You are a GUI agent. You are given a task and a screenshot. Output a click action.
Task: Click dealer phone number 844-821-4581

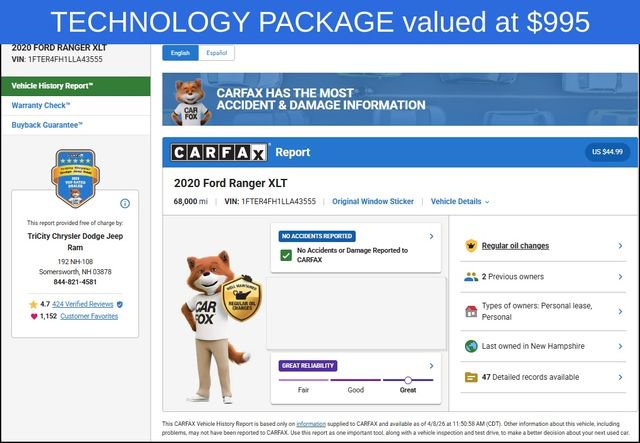click(75, 282)
